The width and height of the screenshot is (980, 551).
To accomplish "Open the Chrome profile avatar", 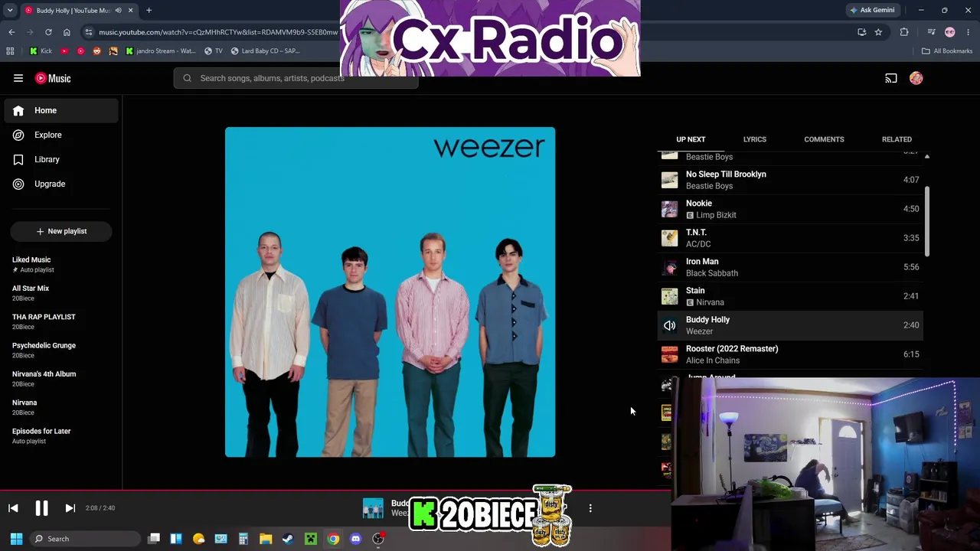I will (x=950, y=32).
